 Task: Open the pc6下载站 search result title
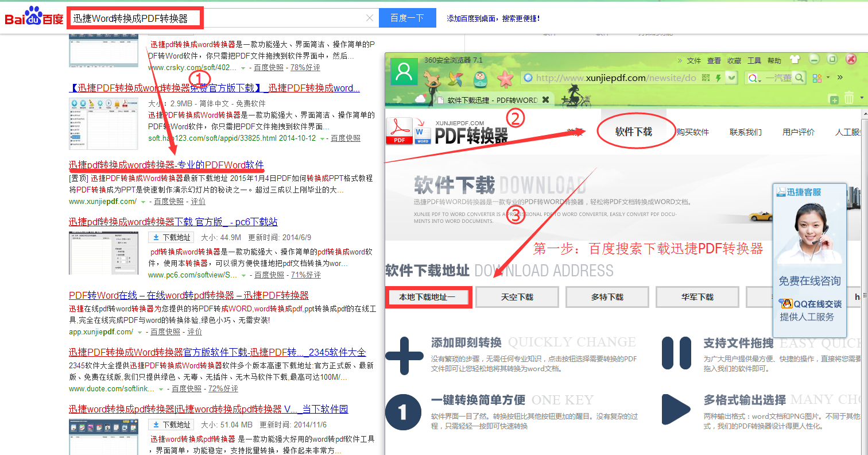173,222
